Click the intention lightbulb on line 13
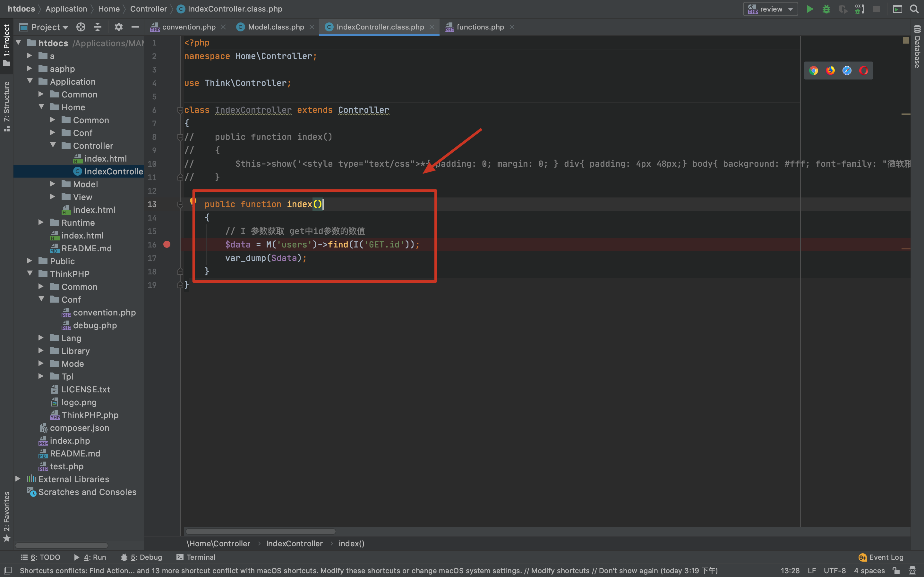 coord(193,201)
